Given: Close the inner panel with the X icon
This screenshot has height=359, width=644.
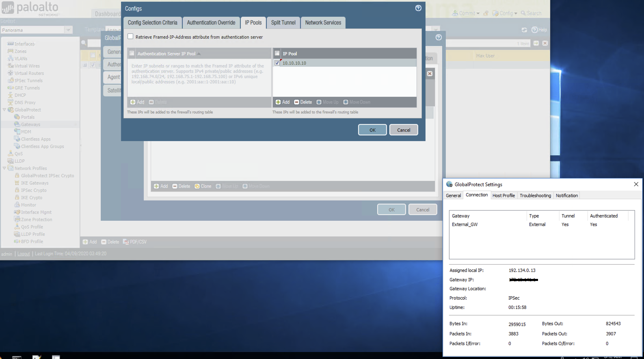Looking at the screenshot, I should [x=430, y=74].
